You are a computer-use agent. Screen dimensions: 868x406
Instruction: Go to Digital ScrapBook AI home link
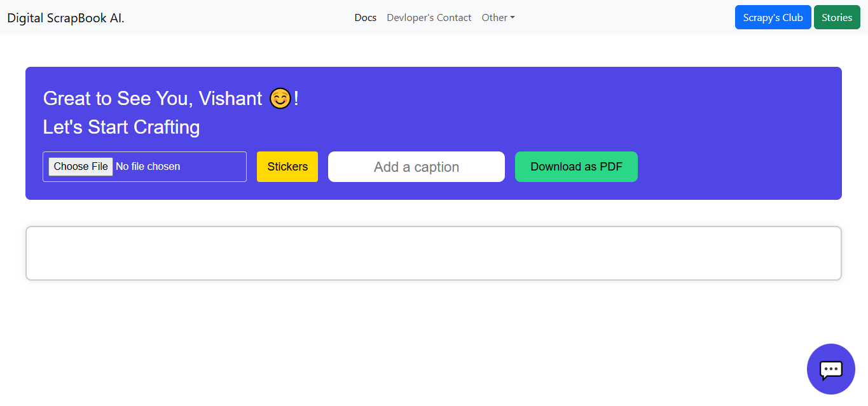[65, 18]
